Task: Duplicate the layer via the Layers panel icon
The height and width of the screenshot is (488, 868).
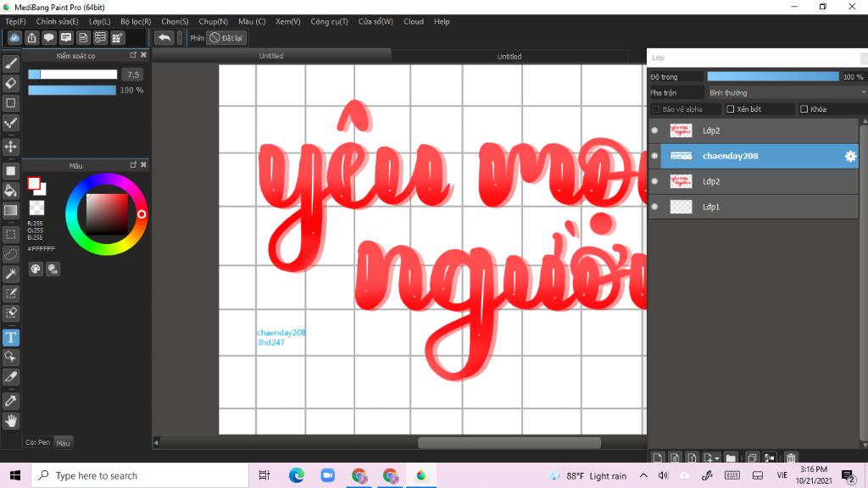Action: tap(752, 457)
